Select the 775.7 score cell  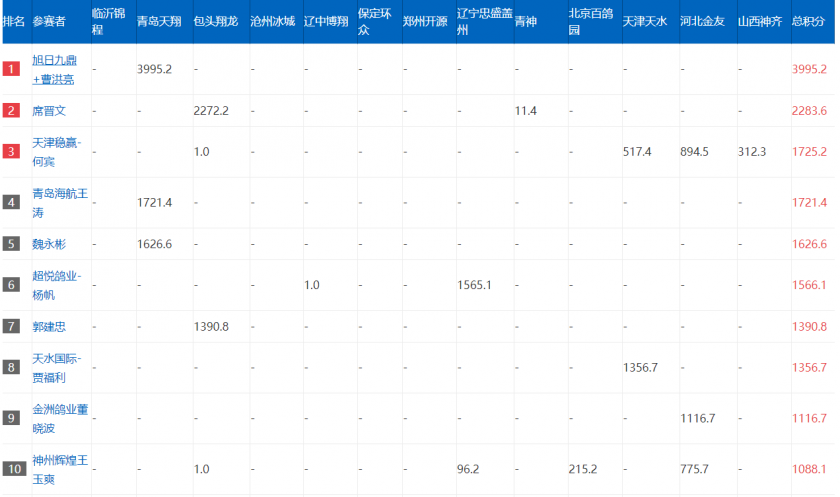[694, 469]
